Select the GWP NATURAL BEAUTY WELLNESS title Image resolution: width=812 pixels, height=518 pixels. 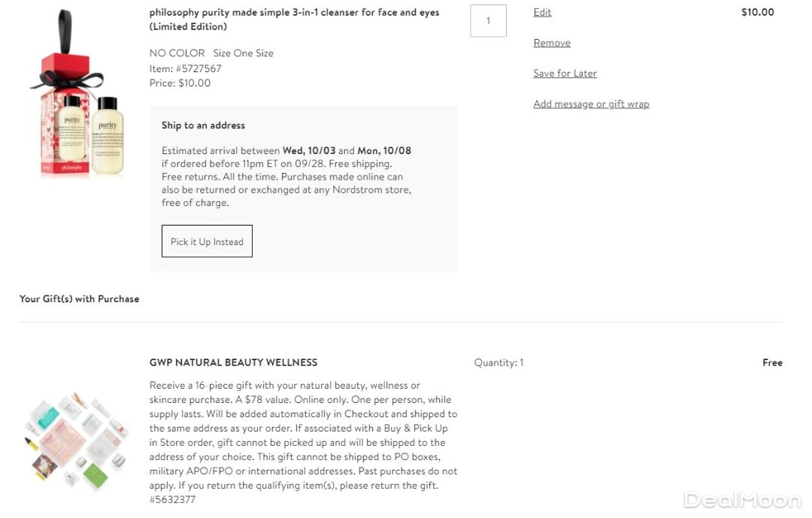point(233,362)
